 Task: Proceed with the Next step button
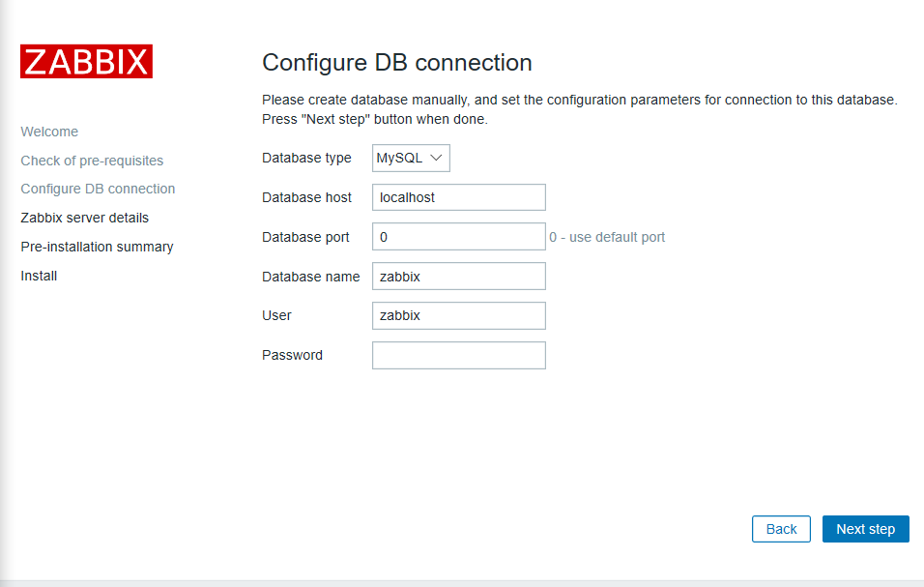tap(865, 529)
